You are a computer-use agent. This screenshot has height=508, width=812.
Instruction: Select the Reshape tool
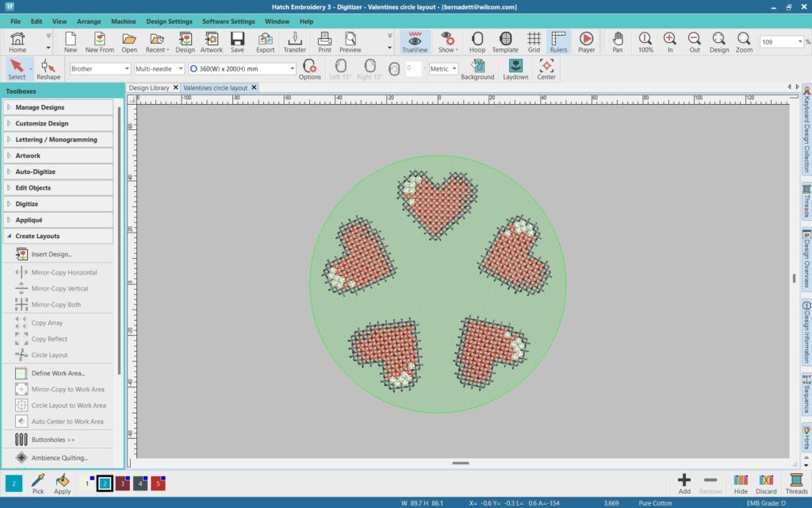(x=48, y=69)
